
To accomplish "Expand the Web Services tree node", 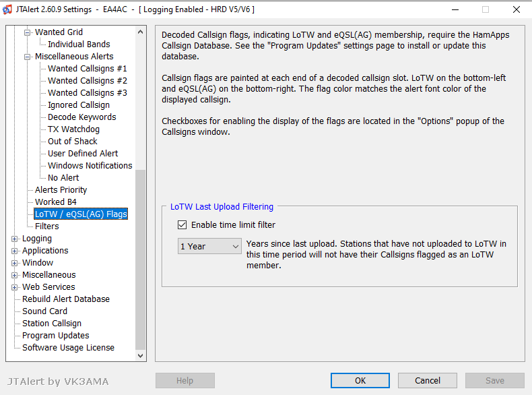I will pos(14,287).
